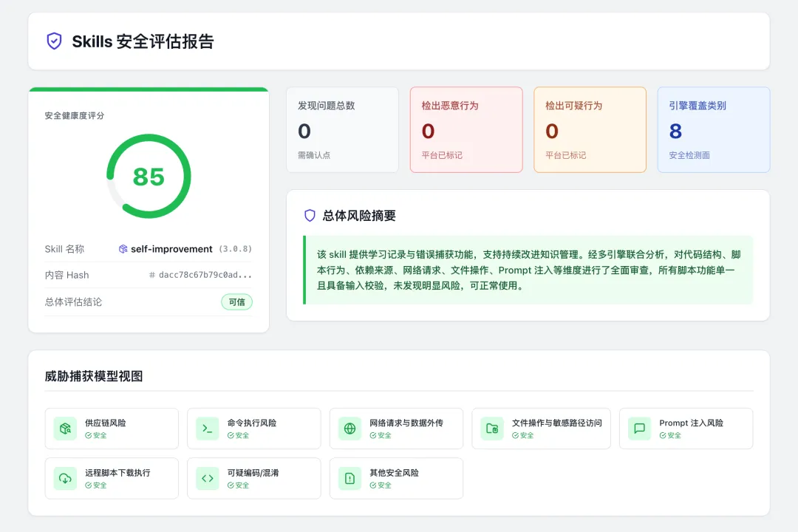The height and width of the screenshot is (532, 798).
Task: Click the 其他安全风险 card title
Action: coord(394,473)
